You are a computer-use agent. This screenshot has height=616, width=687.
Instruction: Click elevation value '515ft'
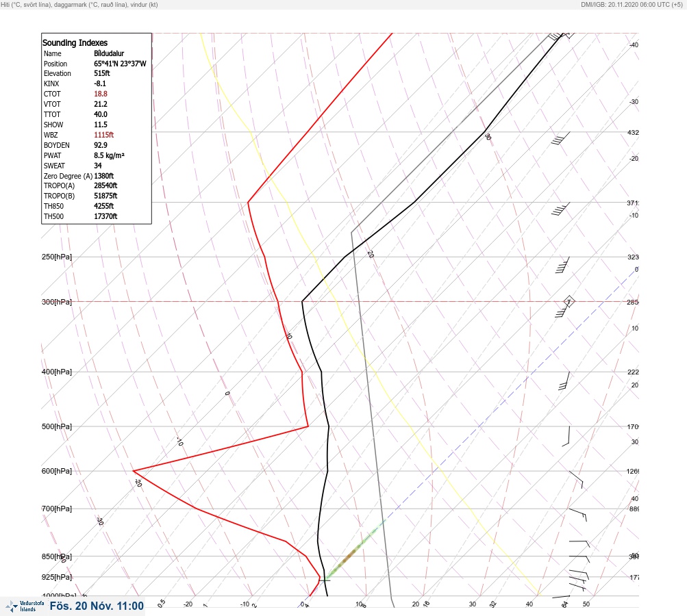pyautogui.click(x=101, y=73)
